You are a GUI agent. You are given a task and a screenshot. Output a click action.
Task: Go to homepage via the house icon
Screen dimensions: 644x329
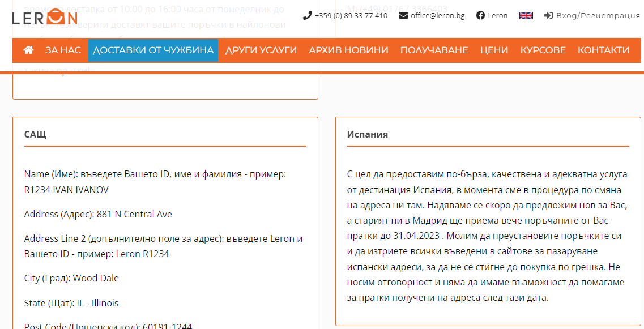(28, 50)
